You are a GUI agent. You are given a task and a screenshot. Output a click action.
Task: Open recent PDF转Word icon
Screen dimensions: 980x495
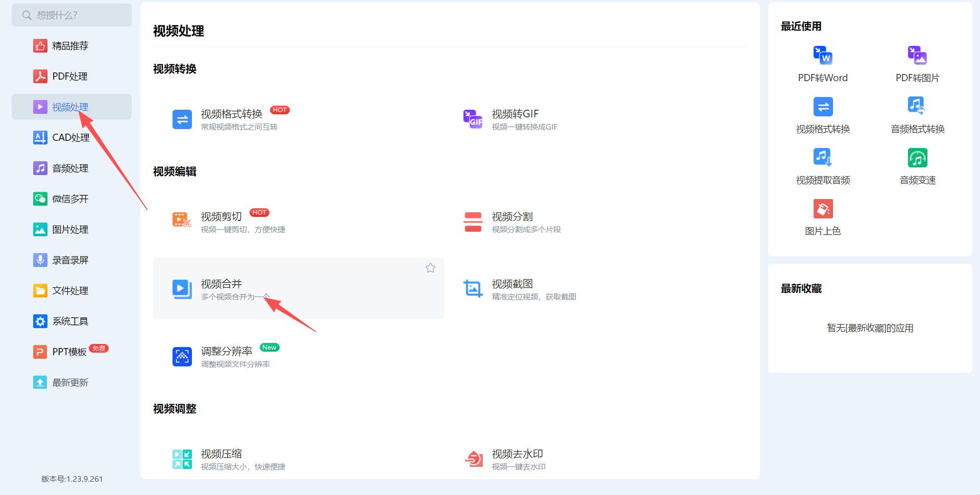(x=823, y=56)
